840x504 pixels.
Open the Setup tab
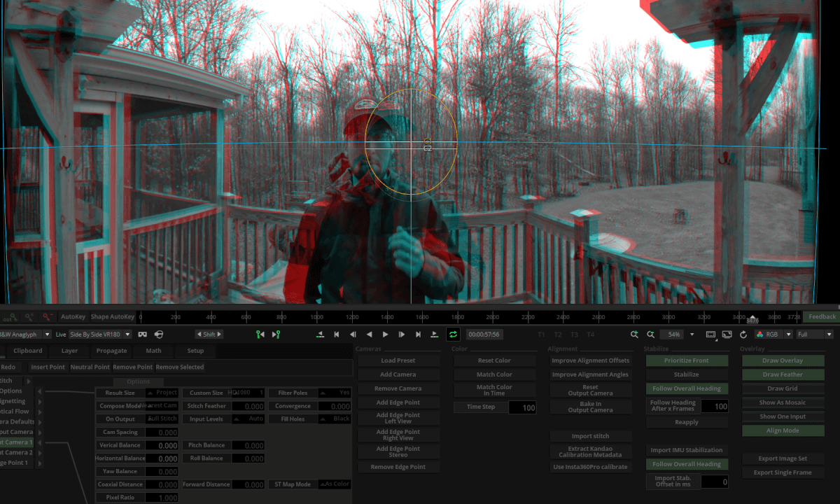pyautogui.click(x=195, y=351)
